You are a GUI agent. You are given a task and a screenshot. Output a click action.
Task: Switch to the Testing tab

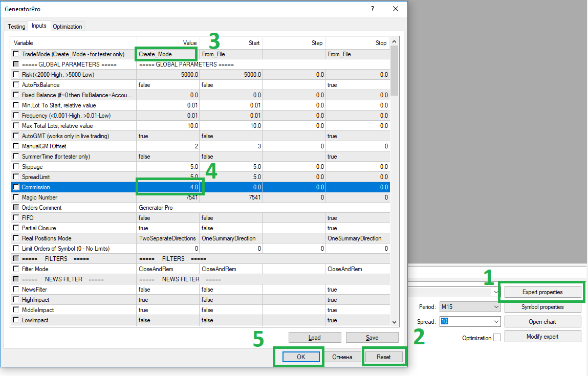[16, 26]
